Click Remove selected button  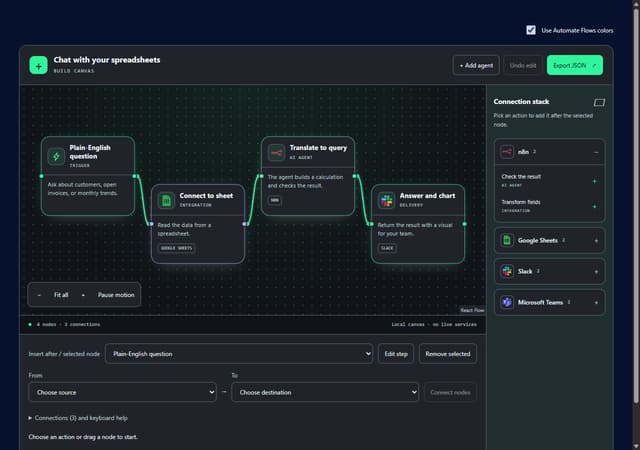tap(448, 354)
